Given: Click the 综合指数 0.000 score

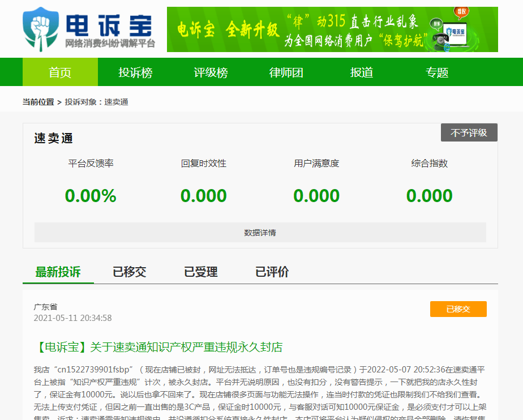Looking at the screenshot, I should (x=429, y=196).
